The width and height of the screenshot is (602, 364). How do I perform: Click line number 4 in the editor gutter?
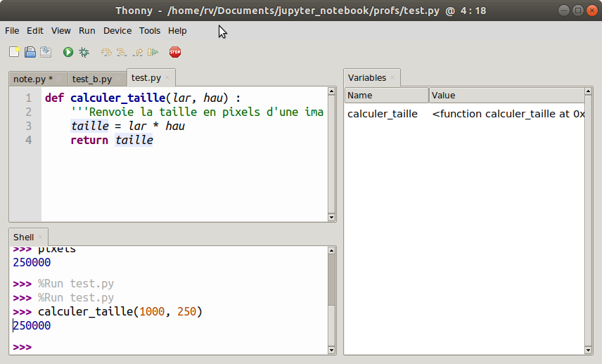click(x=29, y=141)
